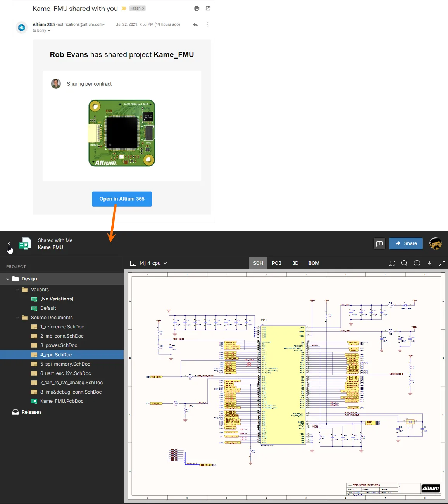Collapse the Variants folder

point(17,290)
